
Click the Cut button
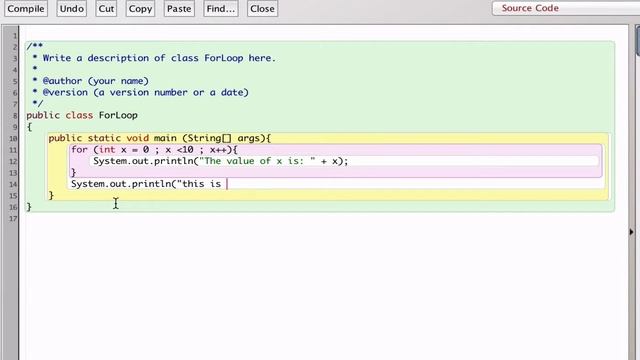coord(106,9)
